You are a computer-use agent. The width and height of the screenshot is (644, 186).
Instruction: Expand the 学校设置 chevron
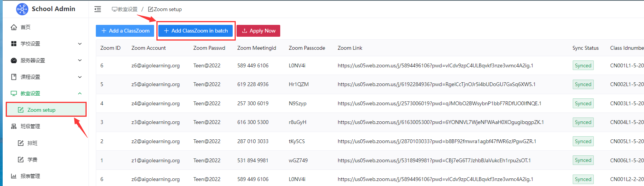80,44
